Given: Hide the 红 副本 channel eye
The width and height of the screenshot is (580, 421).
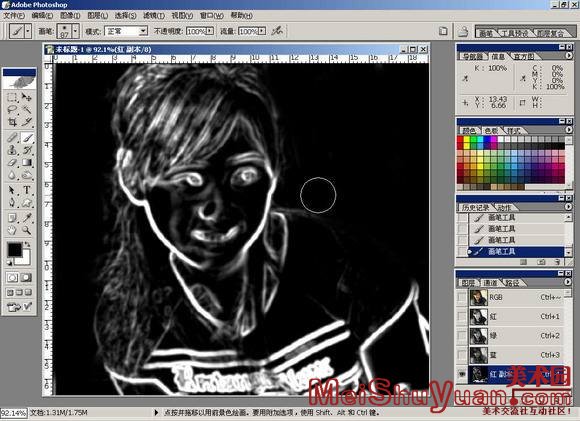Looking at the screenshot, I should pos(461,374).
